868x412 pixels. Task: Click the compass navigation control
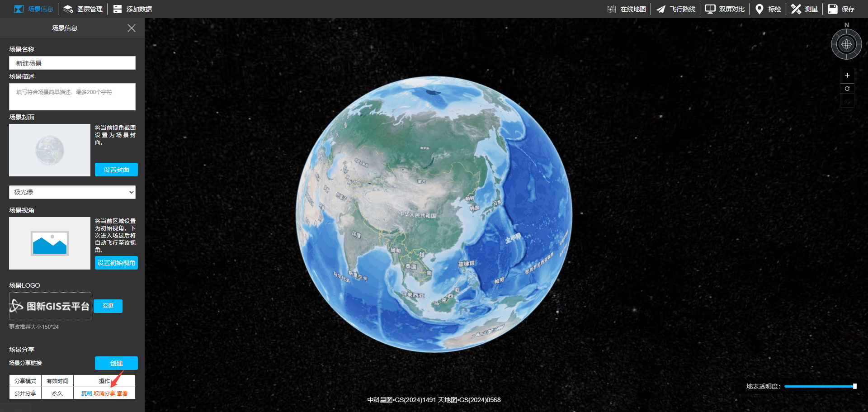tap(846, 44)
